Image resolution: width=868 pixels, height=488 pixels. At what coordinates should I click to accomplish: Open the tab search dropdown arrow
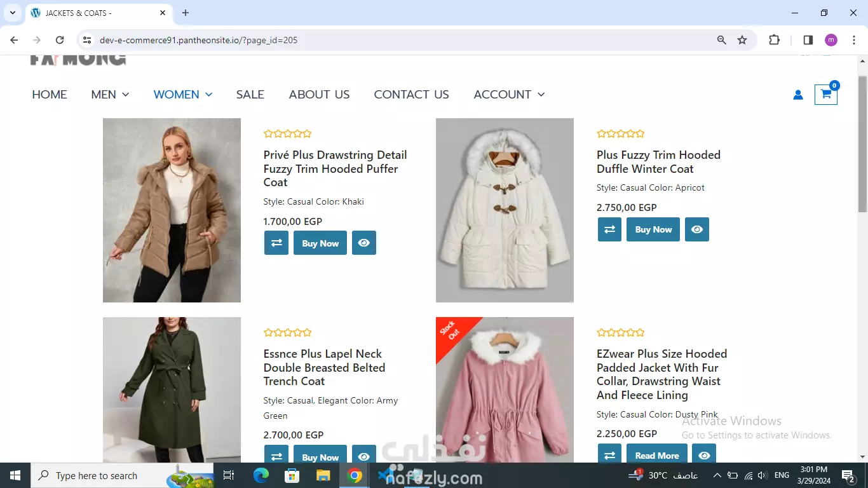pyautogui.click(x=13, y=13)
